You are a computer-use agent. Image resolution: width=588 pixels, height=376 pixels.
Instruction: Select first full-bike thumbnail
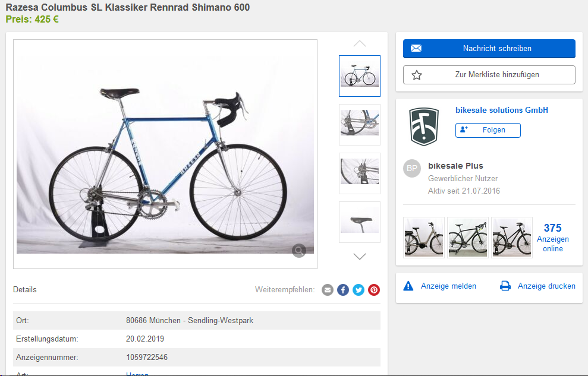(360, 76)
